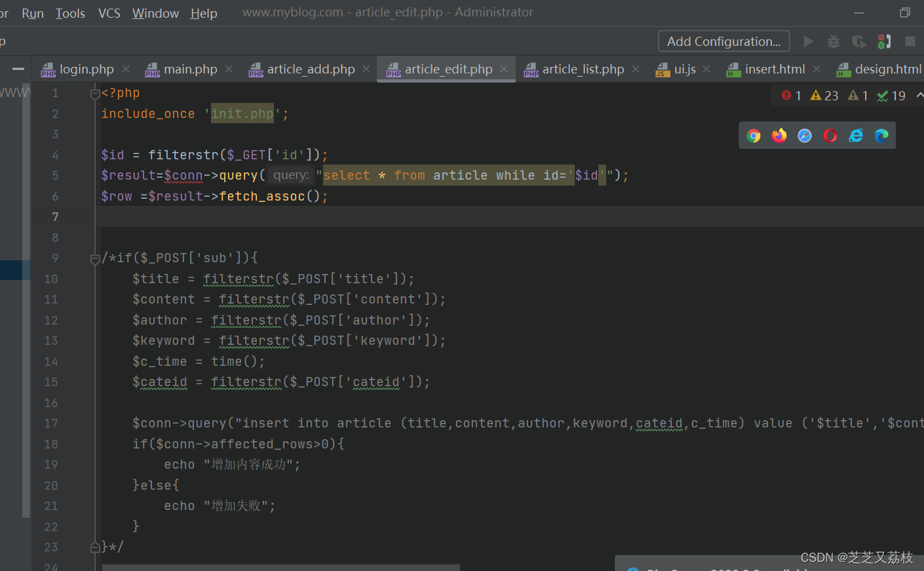This screenshot has height=571, width=924.
Task: Close the login.php tab
Action: 126,69
